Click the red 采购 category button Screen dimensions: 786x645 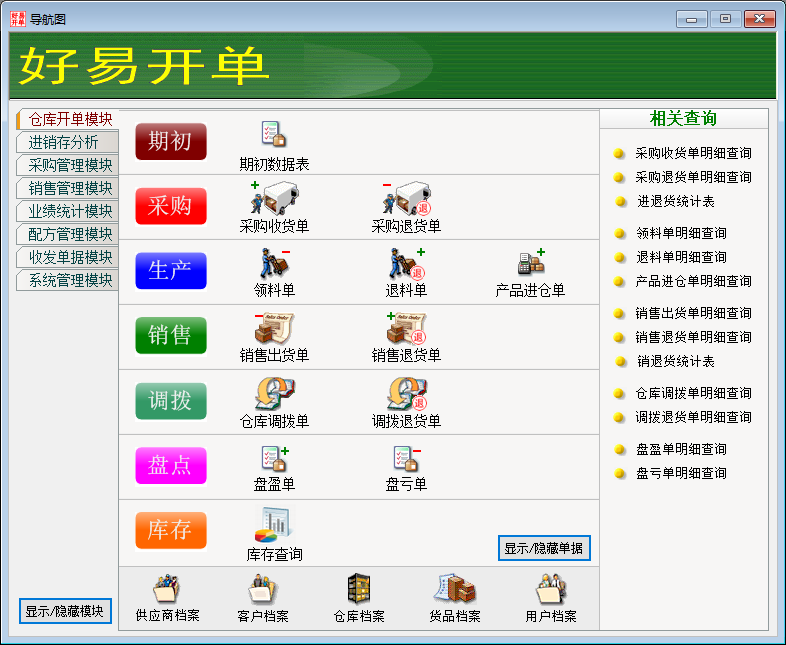point(170,206)
